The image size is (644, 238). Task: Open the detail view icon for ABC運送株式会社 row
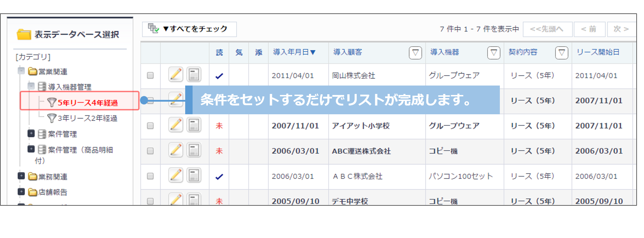click(194, 150)
